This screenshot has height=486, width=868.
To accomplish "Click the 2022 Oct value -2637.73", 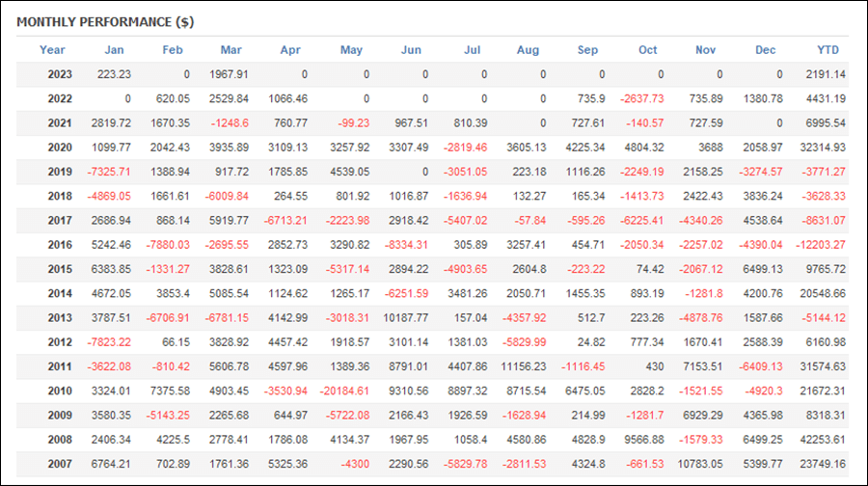I will click(641, 98).
